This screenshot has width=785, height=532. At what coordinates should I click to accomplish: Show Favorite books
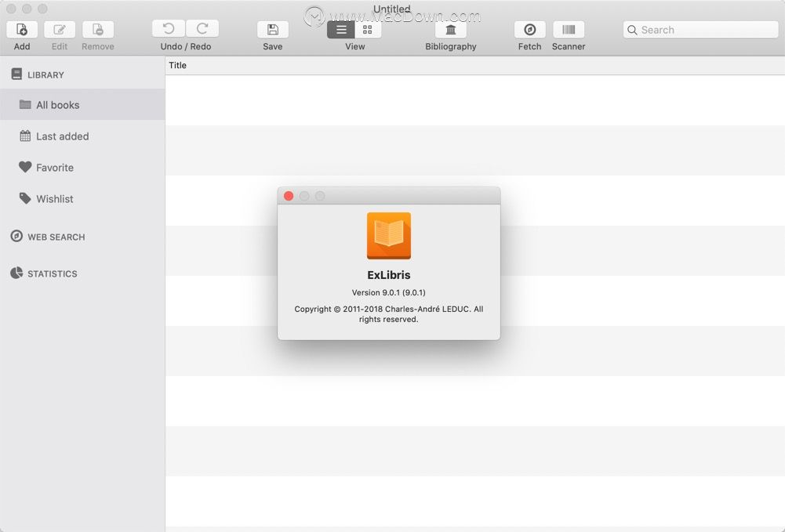[x=82, y=168]
